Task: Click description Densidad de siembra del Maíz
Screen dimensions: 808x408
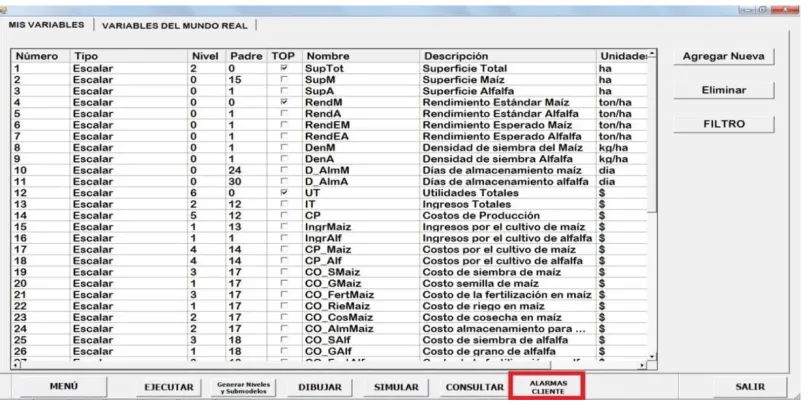Action: (x=503, y=148)
